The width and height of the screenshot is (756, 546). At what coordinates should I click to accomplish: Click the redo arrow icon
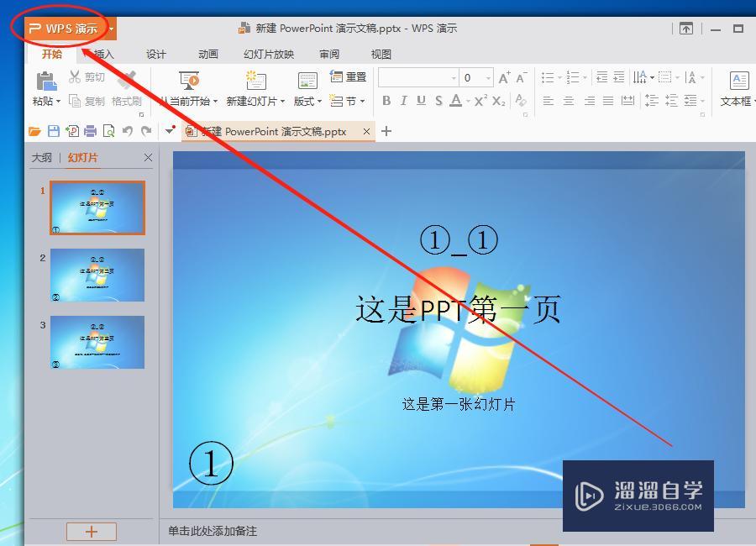pyautogui.click(x=146, y=131)
